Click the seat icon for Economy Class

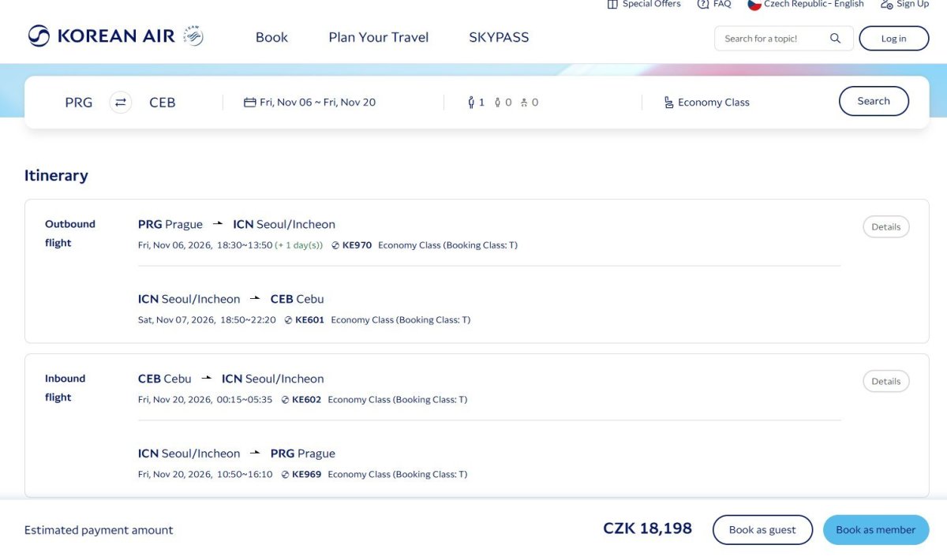(669, 103)
